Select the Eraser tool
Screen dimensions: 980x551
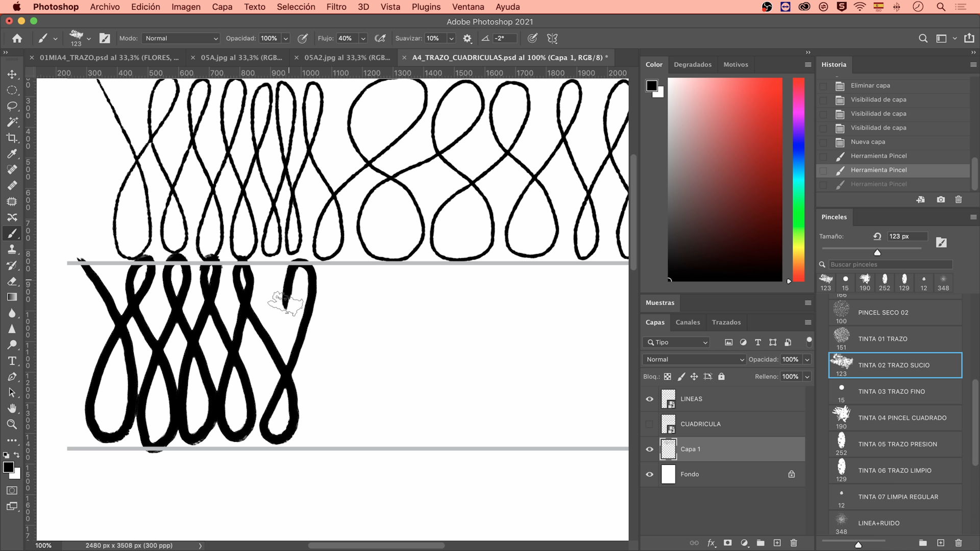pyautogui.click(x=12, y=281)
